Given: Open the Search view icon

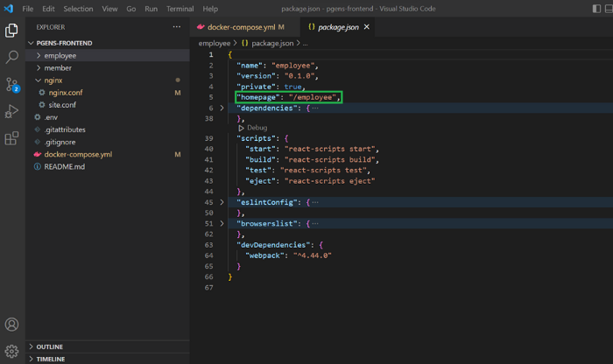Looking at the screenshot, I should click(11, 58).
